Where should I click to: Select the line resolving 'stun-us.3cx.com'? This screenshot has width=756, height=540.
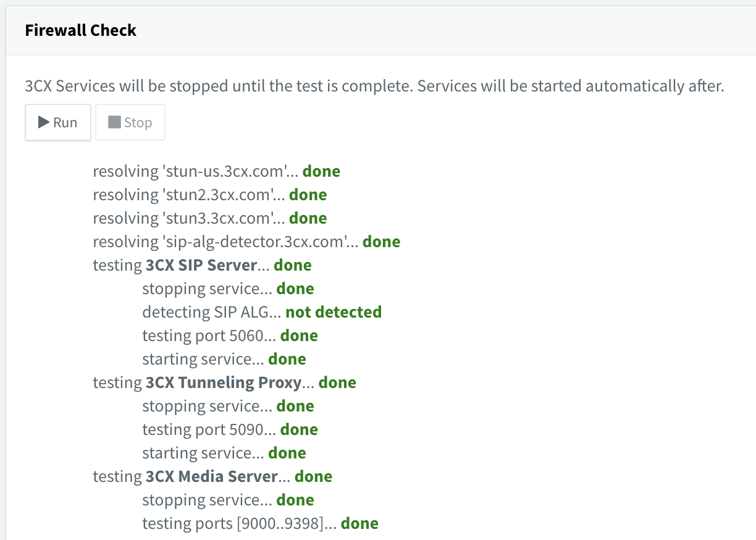point(216,171)
